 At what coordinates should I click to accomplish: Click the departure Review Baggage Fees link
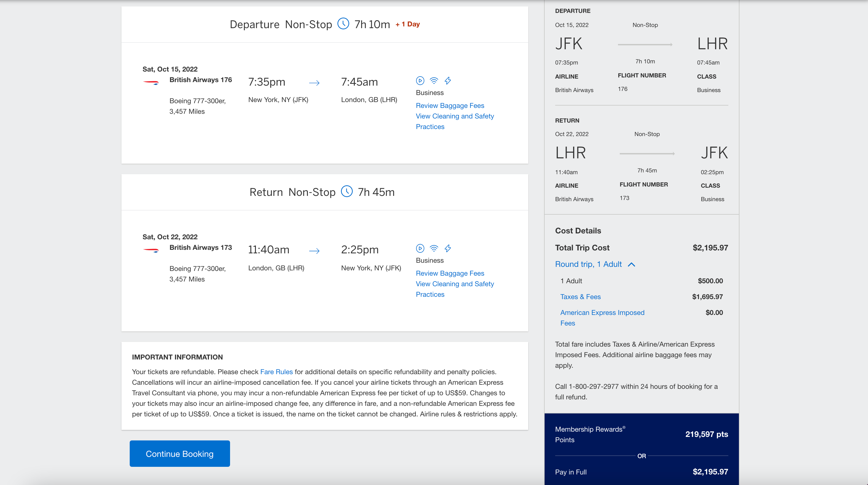pos(450,106)
